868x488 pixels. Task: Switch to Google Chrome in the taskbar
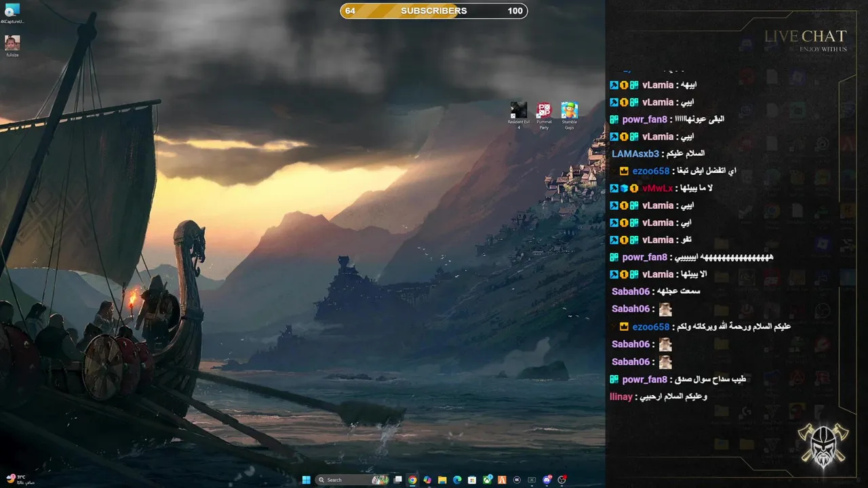(412, 480)
